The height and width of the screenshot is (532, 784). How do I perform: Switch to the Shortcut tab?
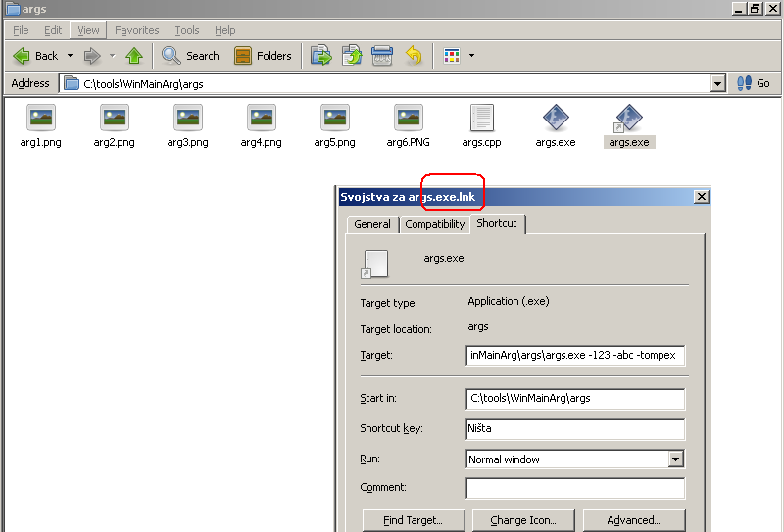tap(497, 223)
